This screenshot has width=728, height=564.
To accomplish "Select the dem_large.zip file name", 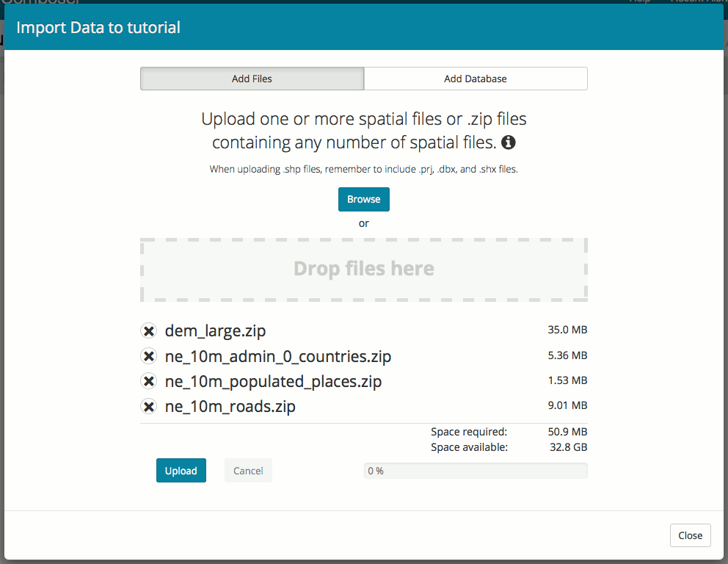I will (210, 331).
